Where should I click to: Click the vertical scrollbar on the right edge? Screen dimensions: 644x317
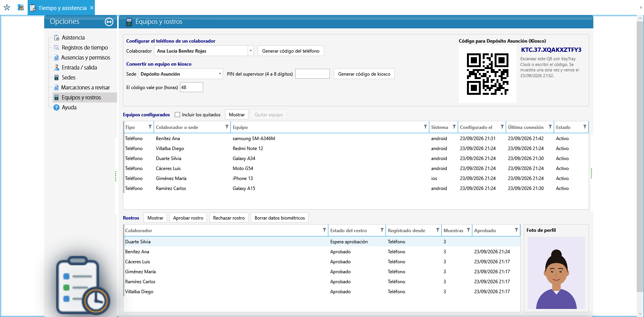point(640,157)
